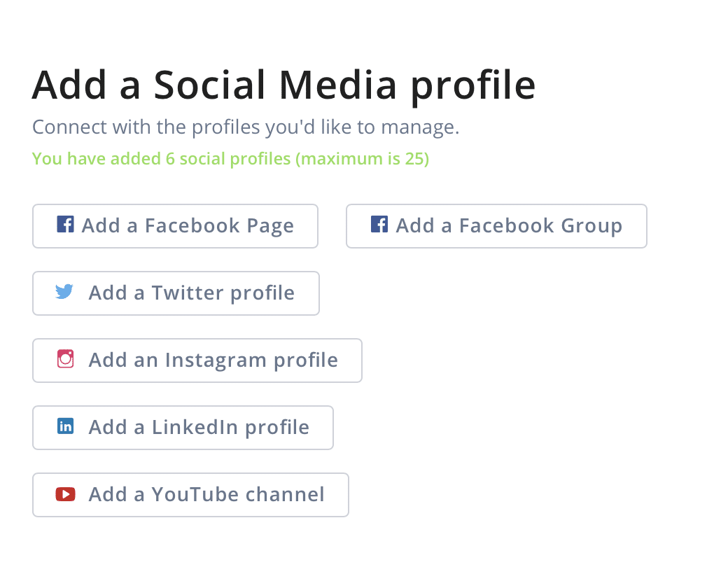Select the 'LinkedIn profile' label text
Viewport: 728px width, 574px height.
(230, 428)
